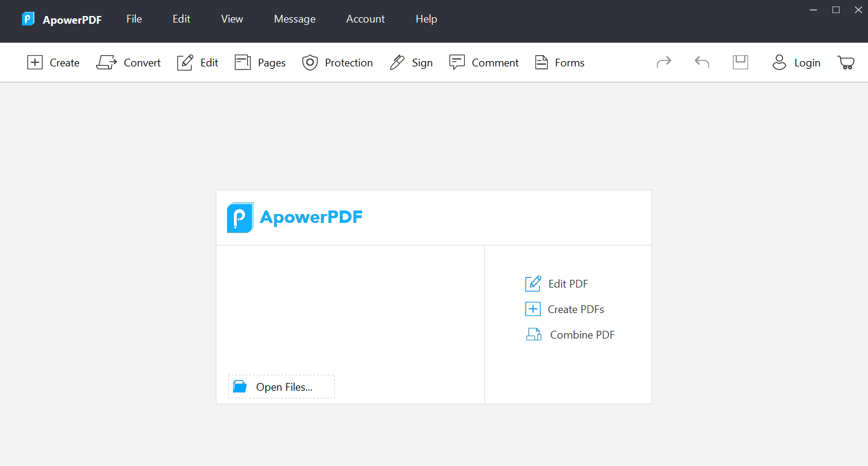Minimize the ApowerPDF window
The height and width of the screenshot is (466, 868).
[813, 9]
